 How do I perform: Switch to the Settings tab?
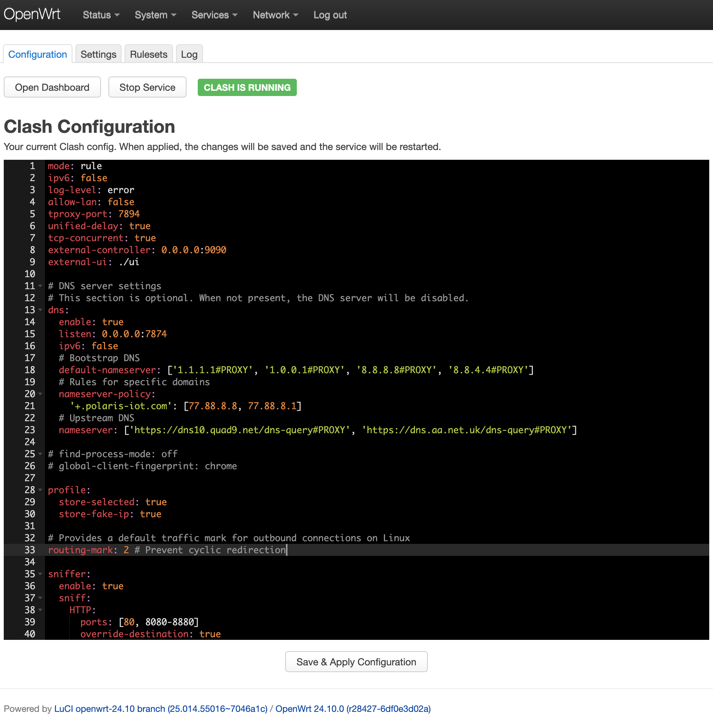point(98,54)
